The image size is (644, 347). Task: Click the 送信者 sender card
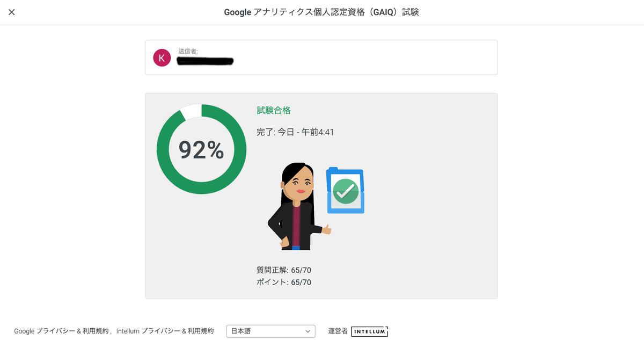click(x=321, y=57)
